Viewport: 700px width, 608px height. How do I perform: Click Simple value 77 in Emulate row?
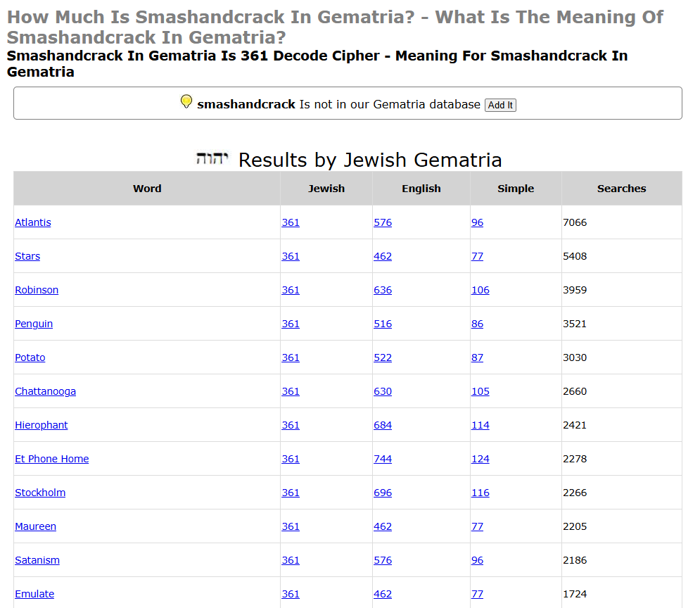[477, 594]
